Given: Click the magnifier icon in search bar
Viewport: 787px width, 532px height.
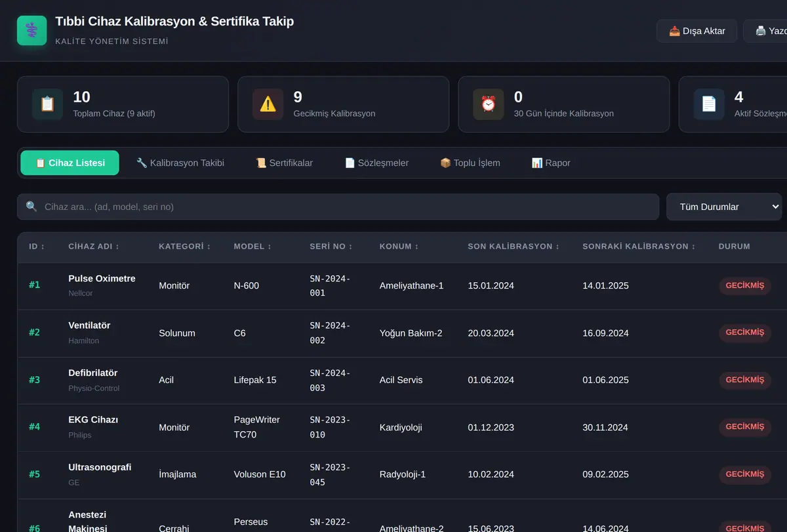Looking at the screenshot, I should tap(31, 207).
